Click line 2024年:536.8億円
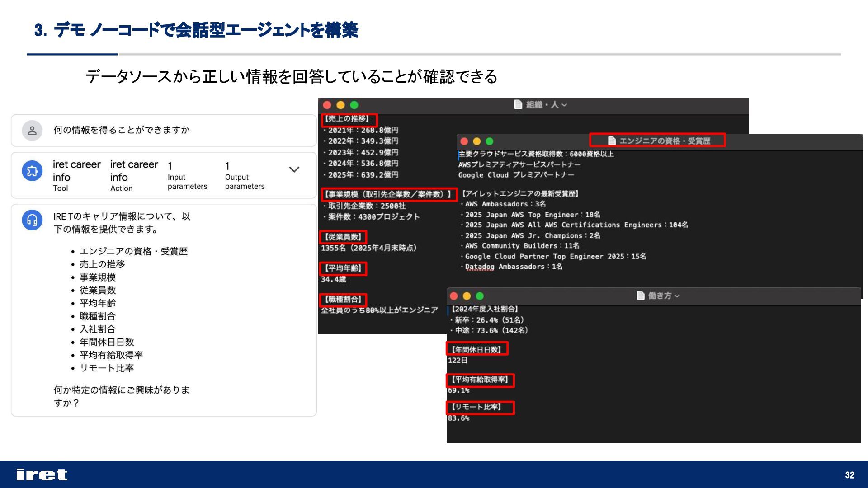The width and height of the screenshot is (868, 488). (x=361, y=163)
